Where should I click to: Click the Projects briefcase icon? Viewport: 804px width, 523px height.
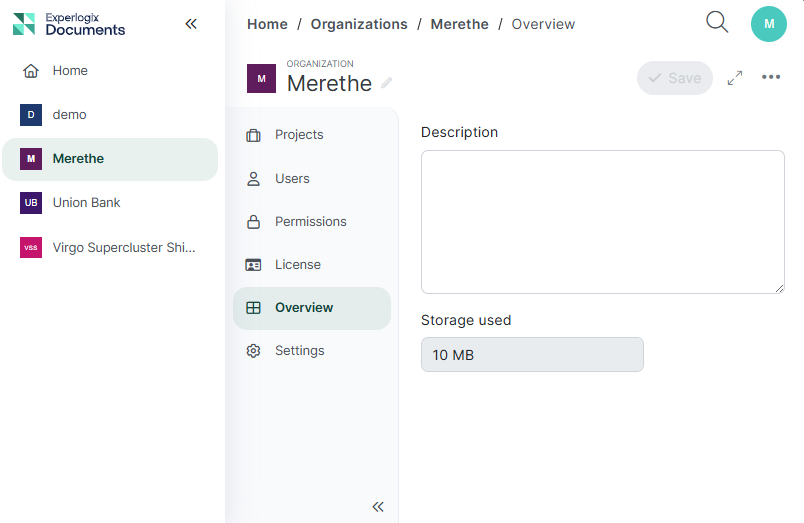click(x=253, y=135)
